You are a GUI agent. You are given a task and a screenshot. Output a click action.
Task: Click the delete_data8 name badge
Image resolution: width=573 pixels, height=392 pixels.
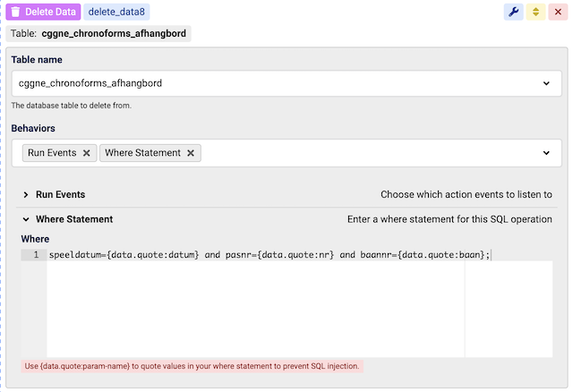[116, 12]
